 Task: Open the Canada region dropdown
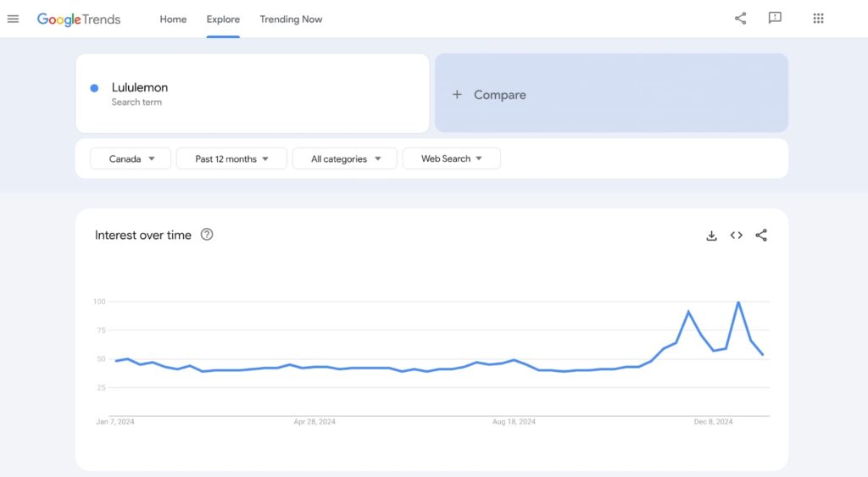click(131, 158)
